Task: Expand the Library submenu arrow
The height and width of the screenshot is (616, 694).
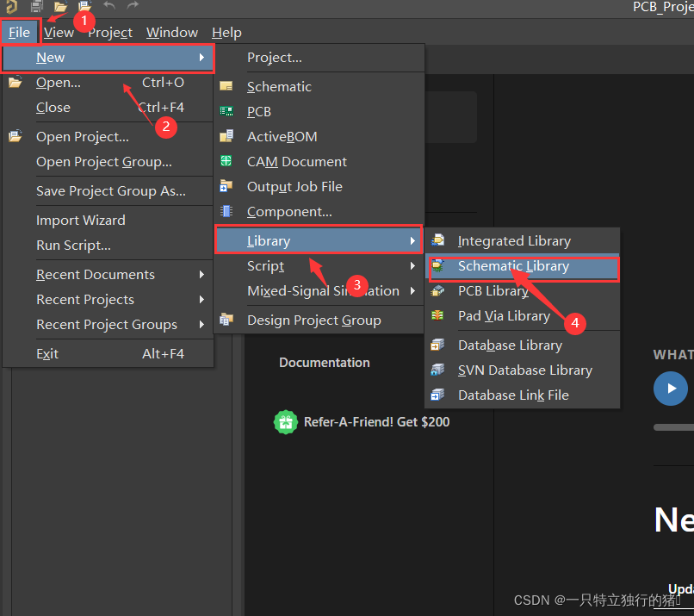Action: (x=412, y=240)
